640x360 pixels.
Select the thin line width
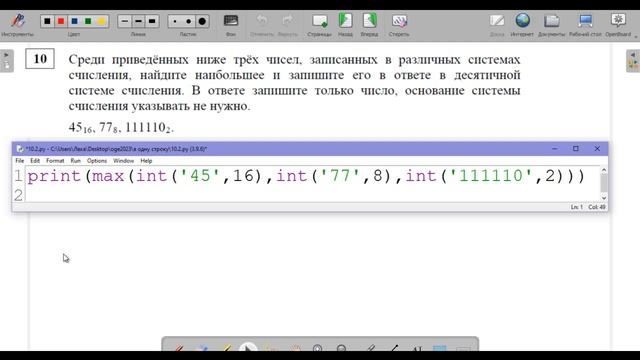[125, 21]
